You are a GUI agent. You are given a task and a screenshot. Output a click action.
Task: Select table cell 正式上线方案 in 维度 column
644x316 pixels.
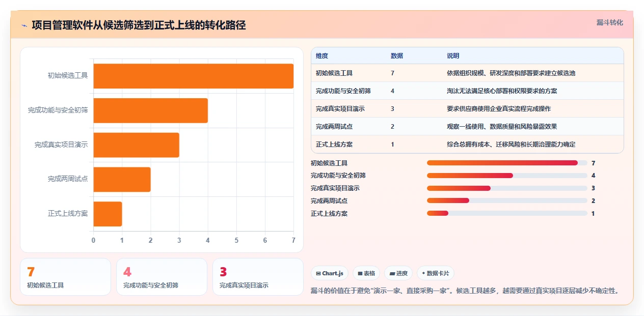[334, 145]
